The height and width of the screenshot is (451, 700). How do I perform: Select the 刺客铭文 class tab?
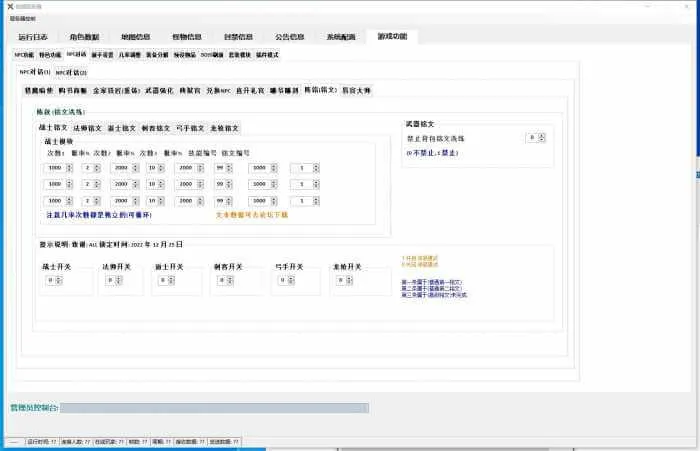(x=156, y=128)
